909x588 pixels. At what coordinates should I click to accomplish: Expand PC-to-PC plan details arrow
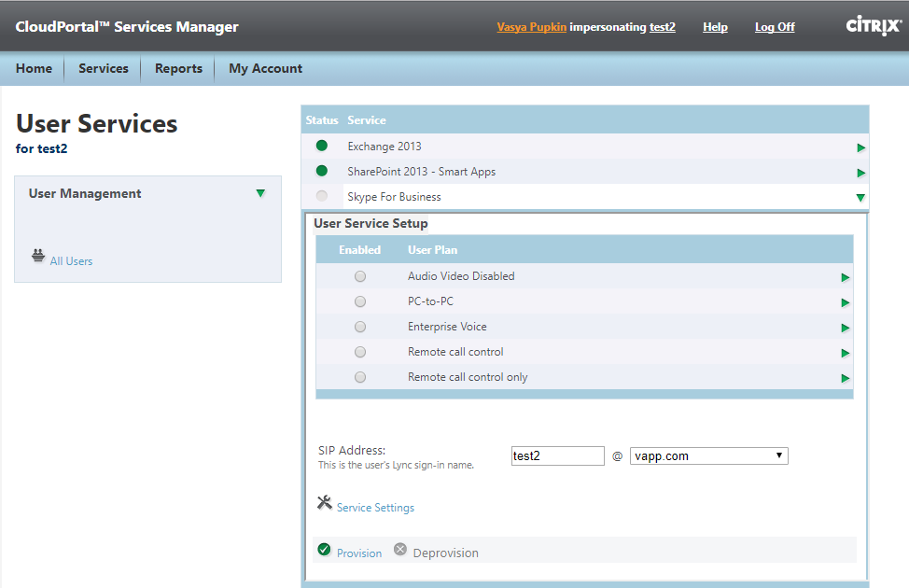click(x=846, y=302)
